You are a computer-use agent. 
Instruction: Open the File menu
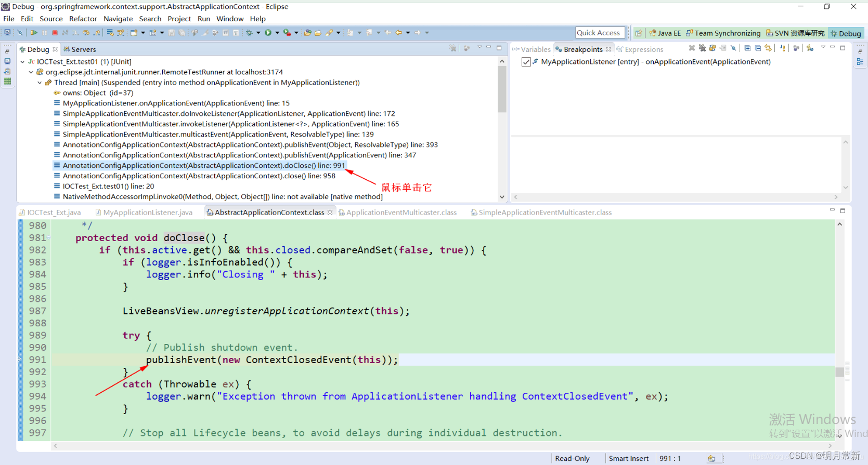point(9,19)
